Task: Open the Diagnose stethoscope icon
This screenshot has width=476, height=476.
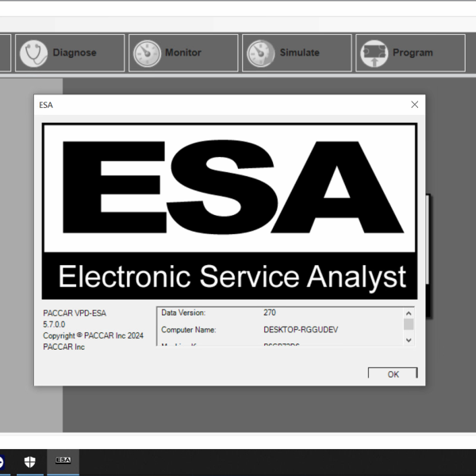Action: pos(33,53)
